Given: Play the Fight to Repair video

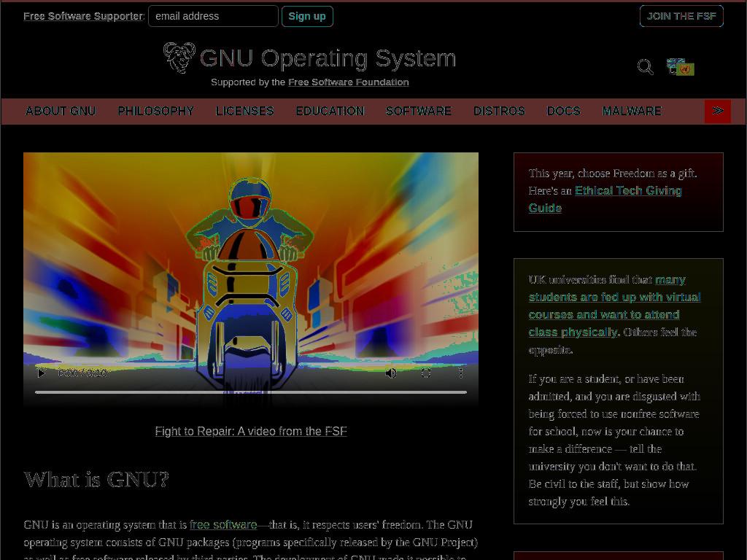Looking at the screenshot, I should pos(41,373).
